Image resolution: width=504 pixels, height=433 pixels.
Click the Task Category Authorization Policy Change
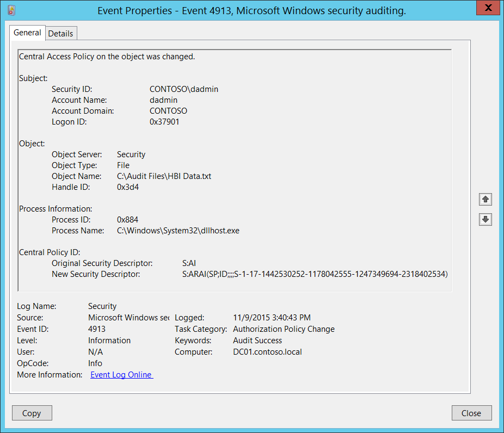click(284, 329)
